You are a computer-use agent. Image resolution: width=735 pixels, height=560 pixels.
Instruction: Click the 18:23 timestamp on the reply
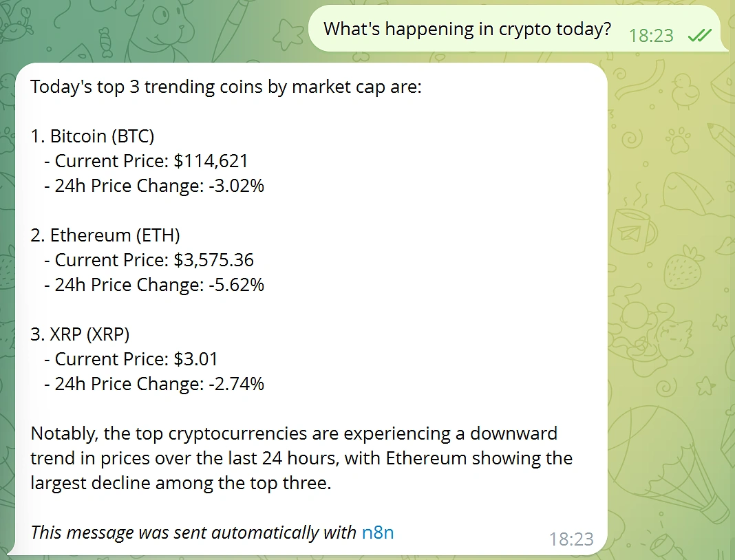coord(572,539)
